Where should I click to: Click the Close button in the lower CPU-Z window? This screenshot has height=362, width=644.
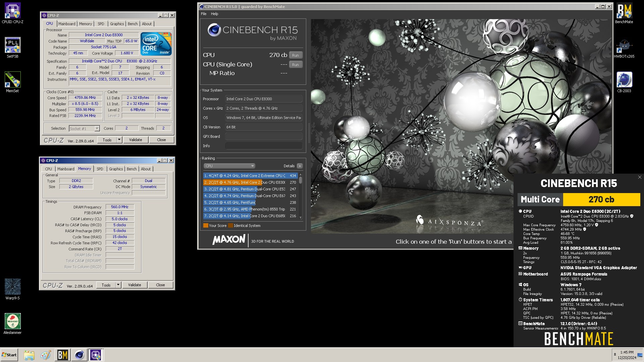point(160,285)
